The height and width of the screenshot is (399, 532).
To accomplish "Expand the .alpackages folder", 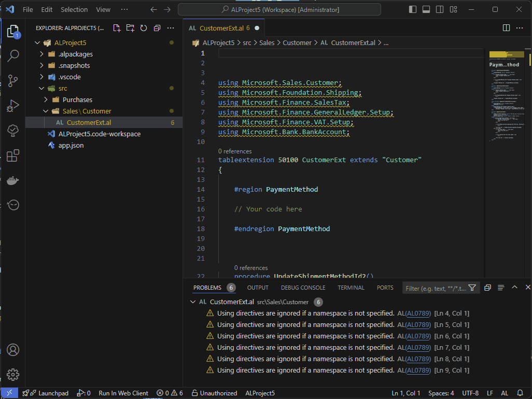I will tap(43, 54).
